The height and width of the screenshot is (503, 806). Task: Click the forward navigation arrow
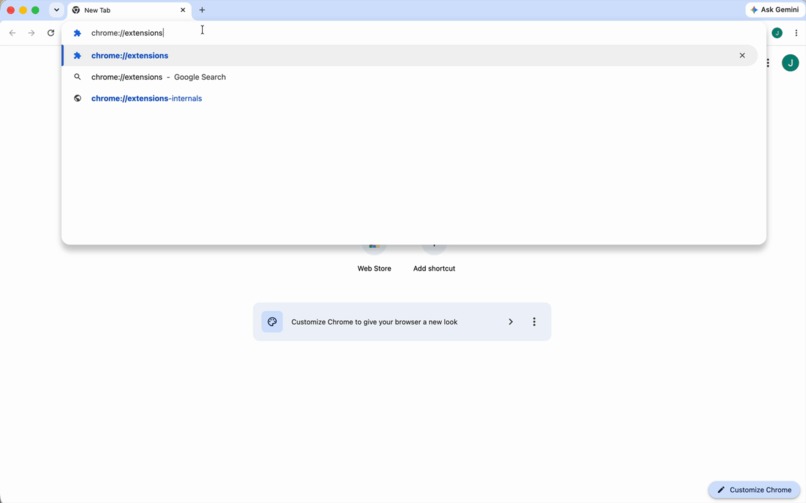coord(31,33)
